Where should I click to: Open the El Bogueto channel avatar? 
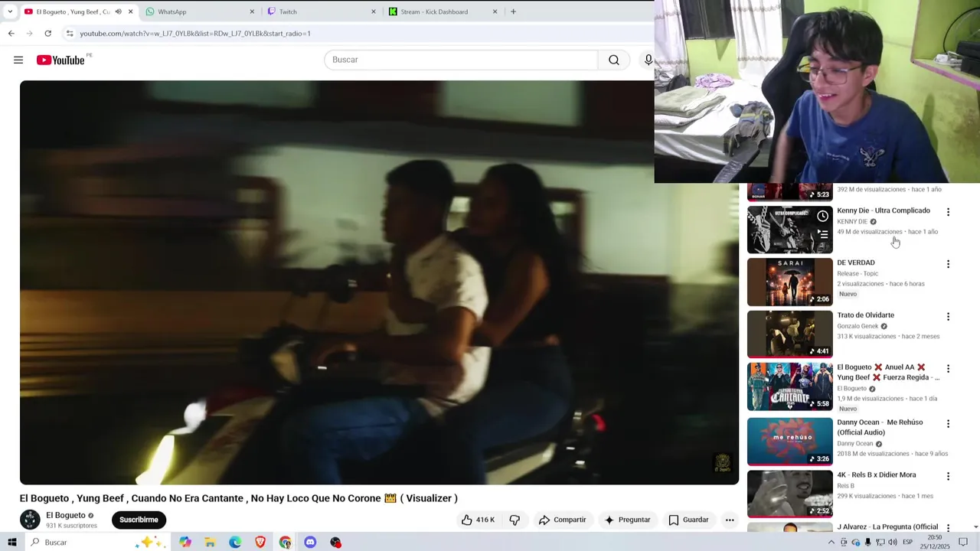click(30, 520)
